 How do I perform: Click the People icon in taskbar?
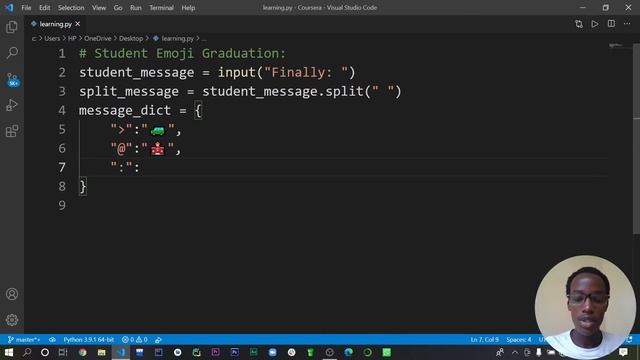pyautogui.click(x=500, y=352)
